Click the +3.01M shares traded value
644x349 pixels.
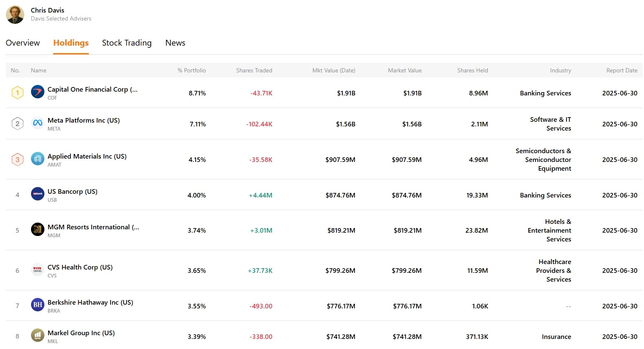tap(261, 230)
